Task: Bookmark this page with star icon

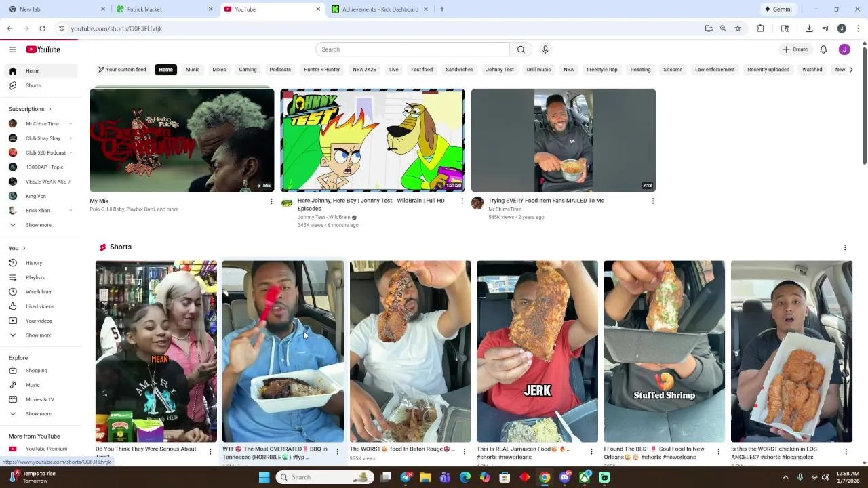Action: point(738,28)
